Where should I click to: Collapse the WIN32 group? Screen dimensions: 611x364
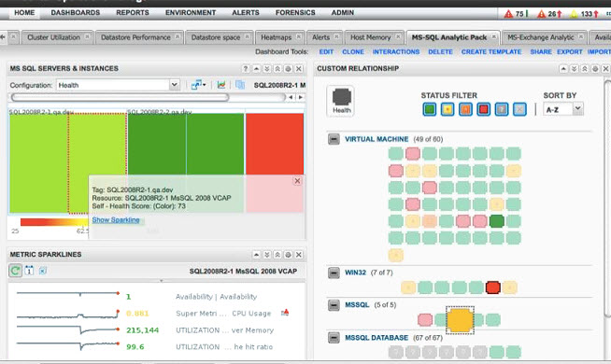pyautogui.click(x=334, y=273)
